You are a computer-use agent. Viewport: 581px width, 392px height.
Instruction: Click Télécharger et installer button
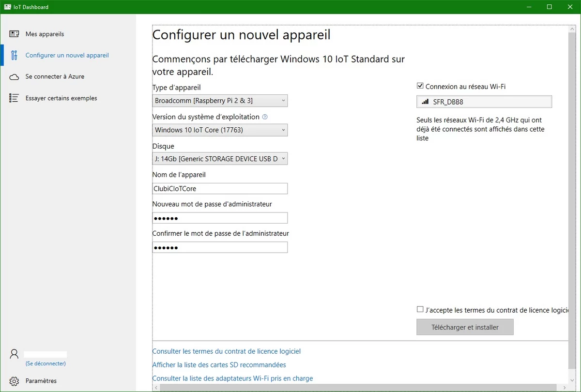click(465, 327)
